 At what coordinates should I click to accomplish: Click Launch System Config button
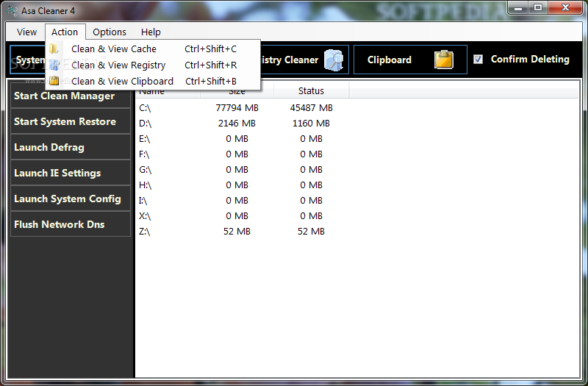coord(71,199)
